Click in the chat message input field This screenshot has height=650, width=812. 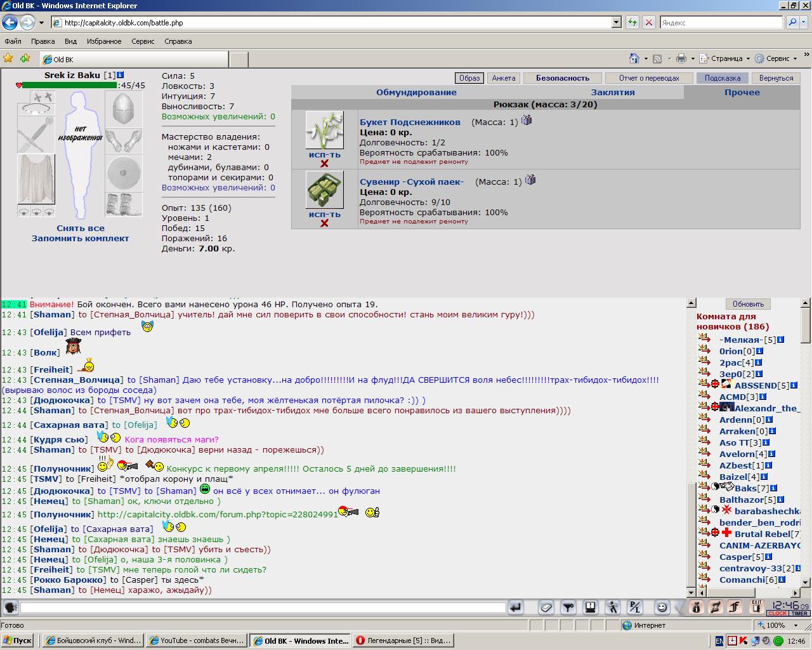point(263,607)
